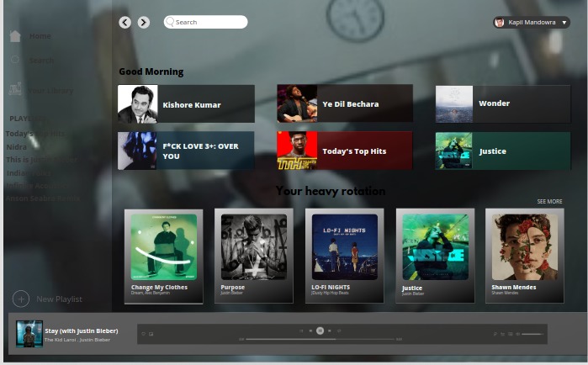Open This is Justin Bieber playlist
588x365 pixels.
pyautogui.click(x=41, y=160)
